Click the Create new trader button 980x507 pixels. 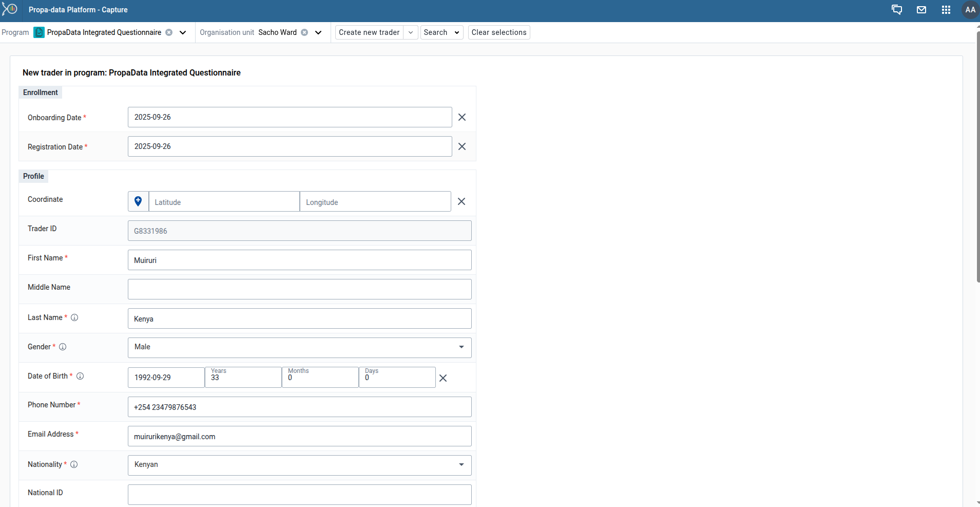[369, 32]
